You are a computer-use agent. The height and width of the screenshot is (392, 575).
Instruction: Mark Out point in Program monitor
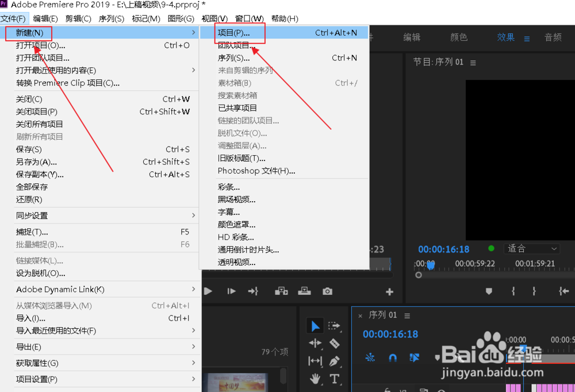click(534, 291)
